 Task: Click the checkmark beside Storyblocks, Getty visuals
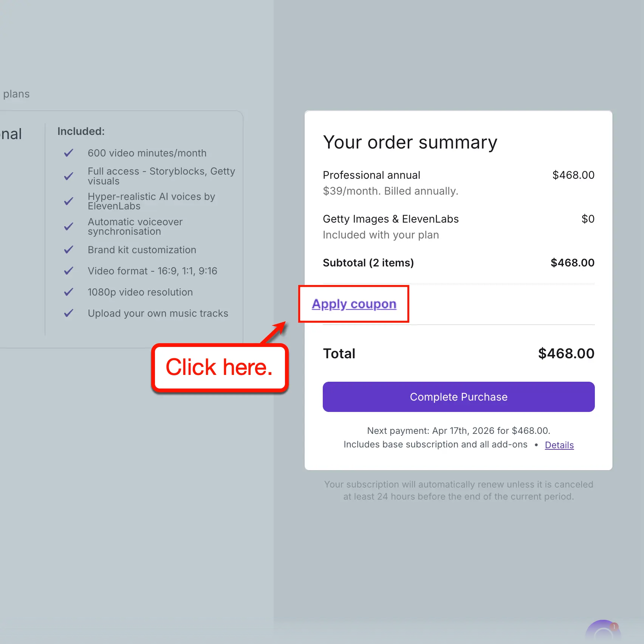(x=69, y=176)
